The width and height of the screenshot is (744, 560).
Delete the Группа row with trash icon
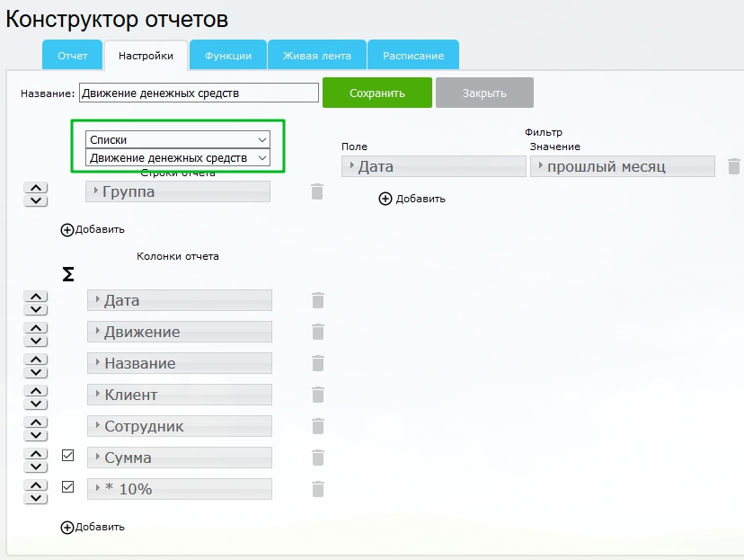[316, 191]
